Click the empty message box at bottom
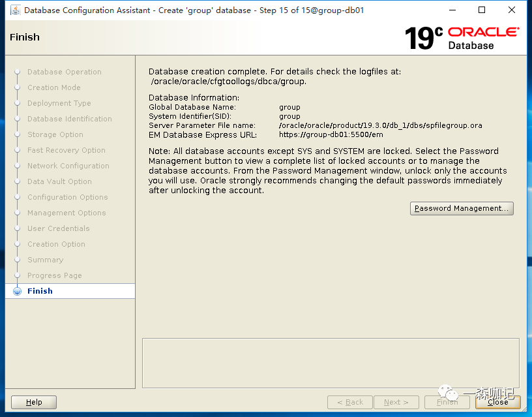 click(331, 363)
